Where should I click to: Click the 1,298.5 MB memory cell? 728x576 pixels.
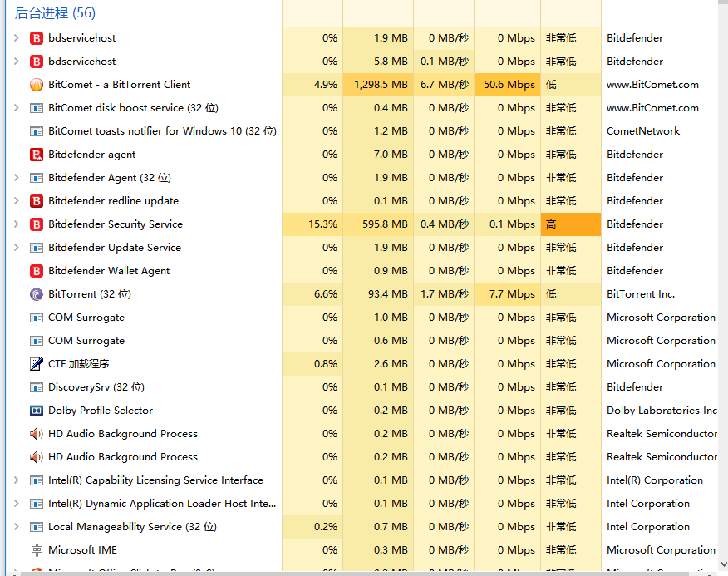(378, 85)
